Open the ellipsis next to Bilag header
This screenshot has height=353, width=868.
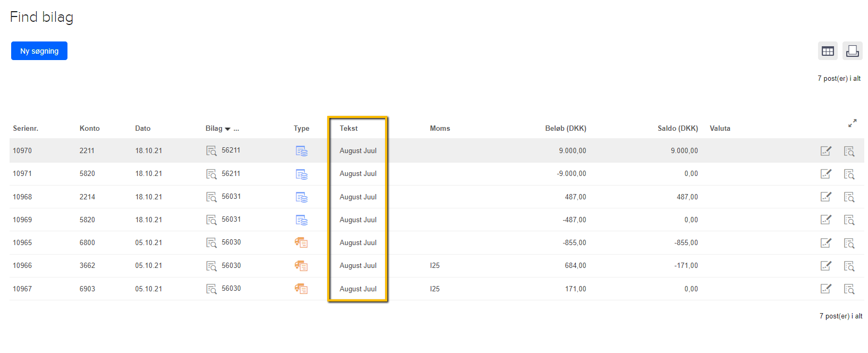click(x=236, y=129)
